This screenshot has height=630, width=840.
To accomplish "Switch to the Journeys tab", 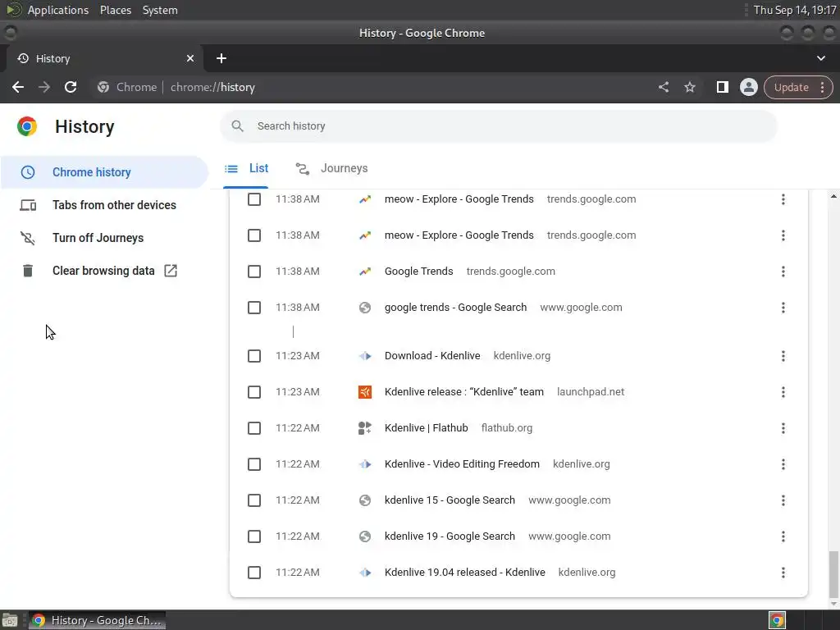I will point(331,168).
